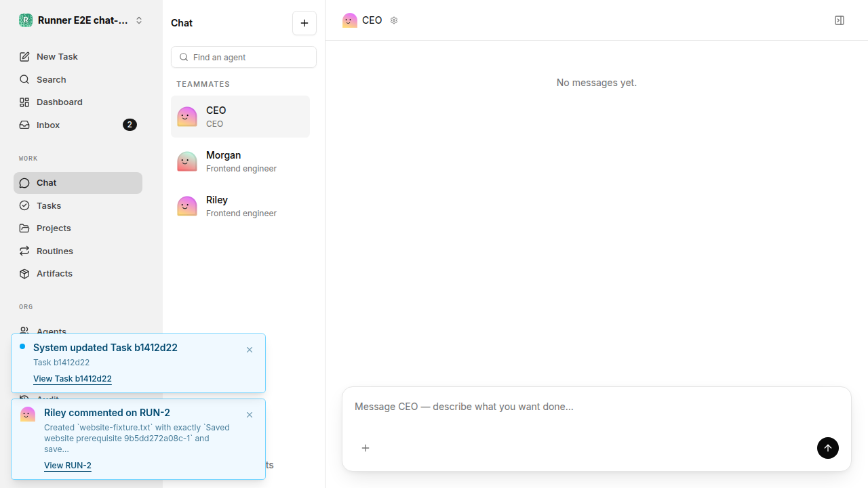Follow the View RUN-2 link
The height and width of the screenshot is (488, 868).
[68, 466]
